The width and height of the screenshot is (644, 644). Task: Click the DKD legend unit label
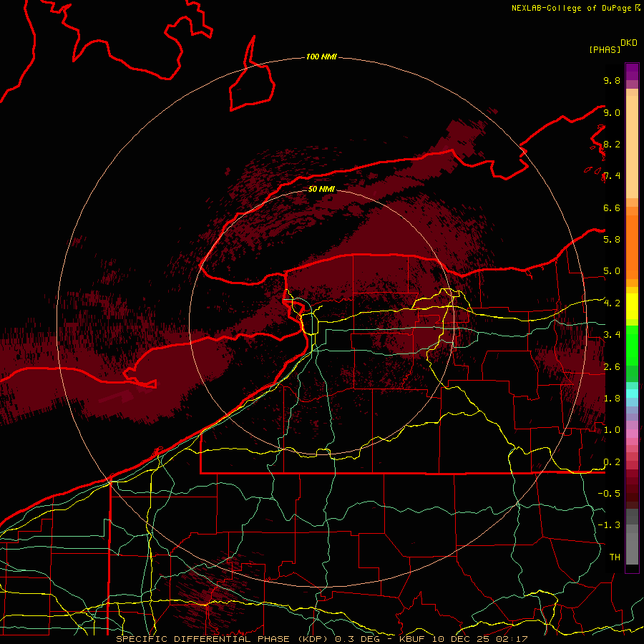[x=629, y=43]
